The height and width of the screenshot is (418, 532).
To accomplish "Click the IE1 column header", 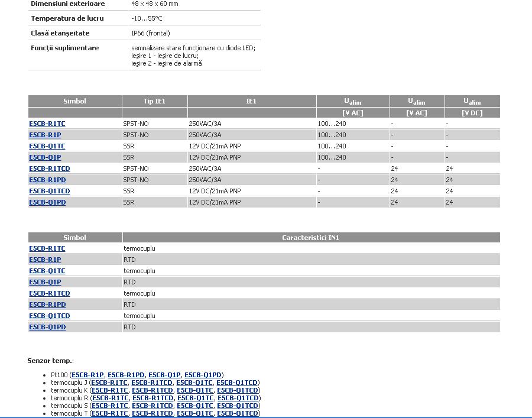I will (x=251, y=101).
